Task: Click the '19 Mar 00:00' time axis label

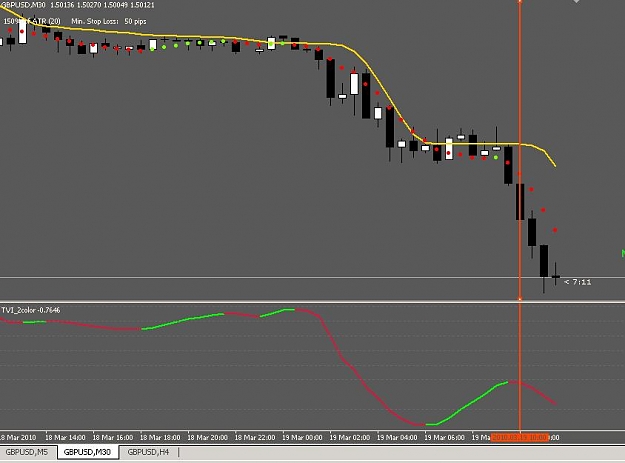Action: pos(303,437)
